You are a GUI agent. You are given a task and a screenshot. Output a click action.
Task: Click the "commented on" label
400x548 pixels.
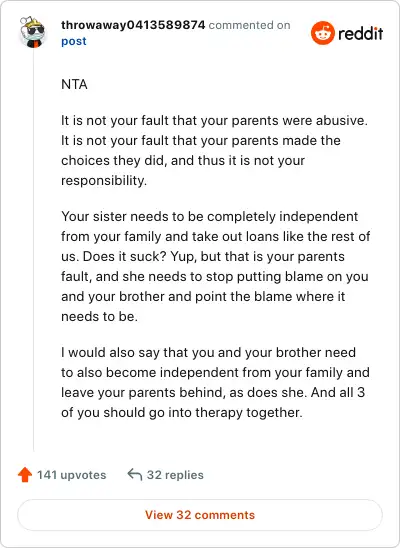point(249,25)
